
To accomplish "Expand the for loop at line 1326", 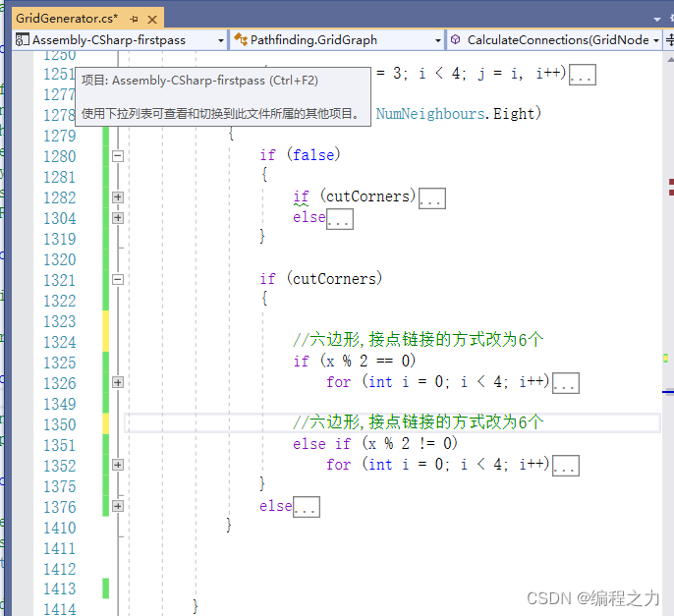I will [118, 382].
